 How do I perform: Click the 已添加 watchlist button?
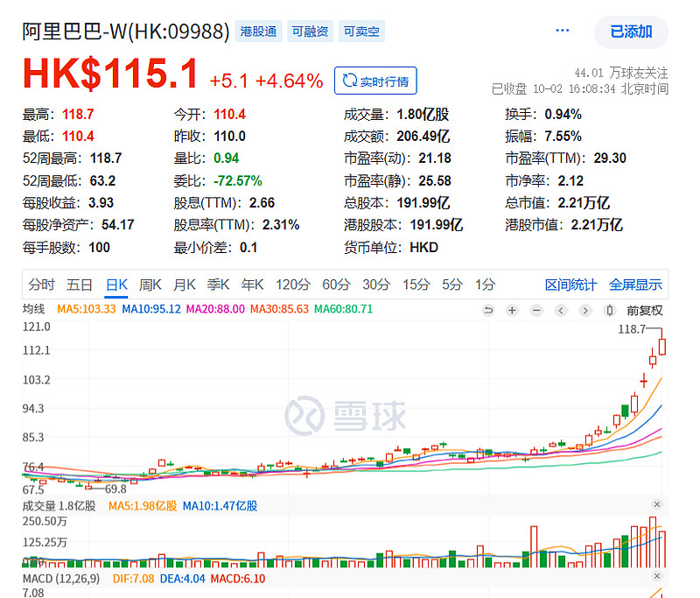tap(631, 32)
